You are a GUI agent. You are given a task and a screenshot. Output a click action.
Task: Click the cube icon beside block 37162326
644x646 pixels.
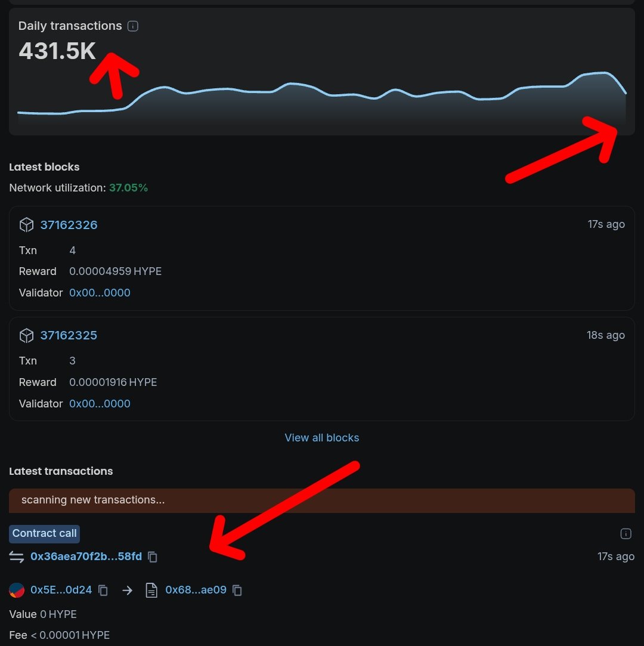(x=26, y=225)
